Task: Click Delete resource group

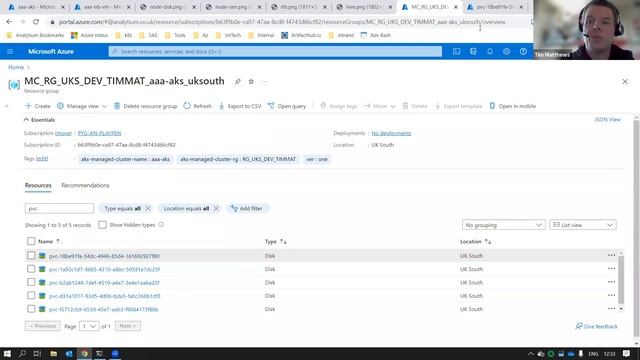Action: (x=145, y=106)
